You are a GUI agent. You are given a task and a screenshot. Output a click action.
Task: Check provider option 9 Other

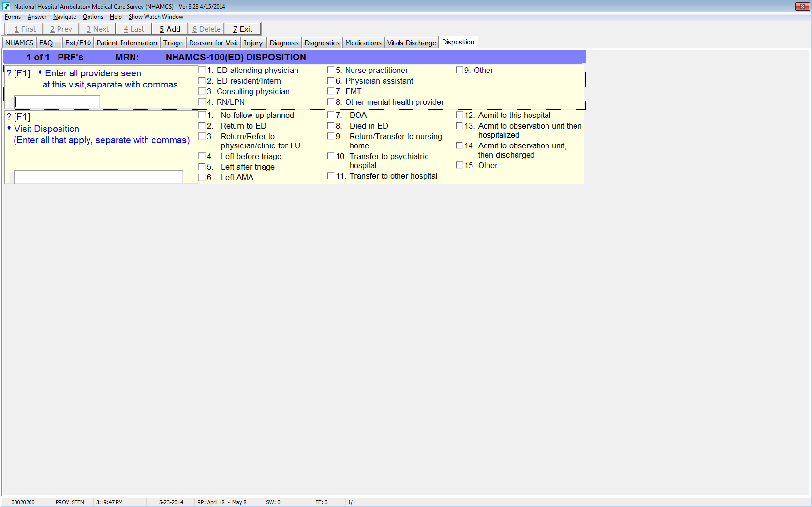(x=459, y=70)
